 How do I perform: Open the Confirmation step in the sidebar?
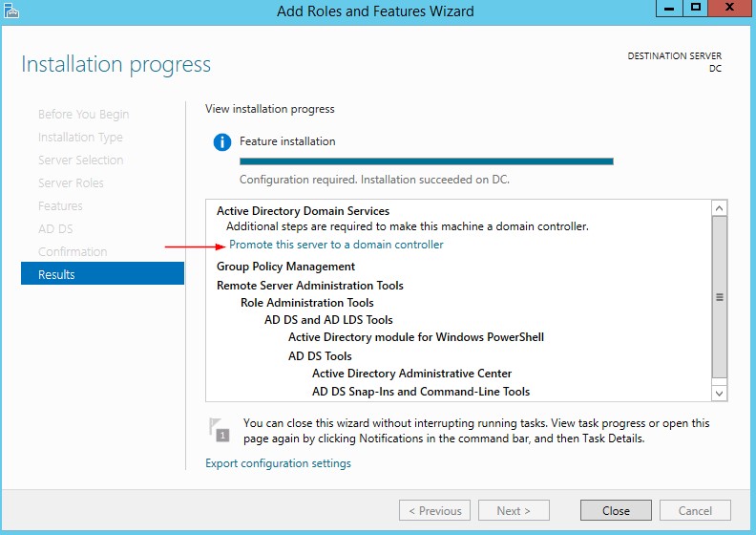tap(73, 251)
